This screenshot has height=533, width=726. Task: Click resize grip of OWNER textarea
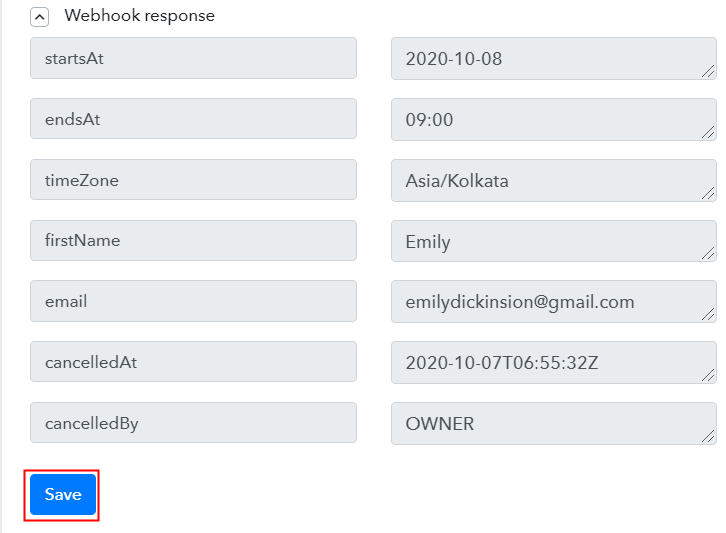click(x=708, y=436)
